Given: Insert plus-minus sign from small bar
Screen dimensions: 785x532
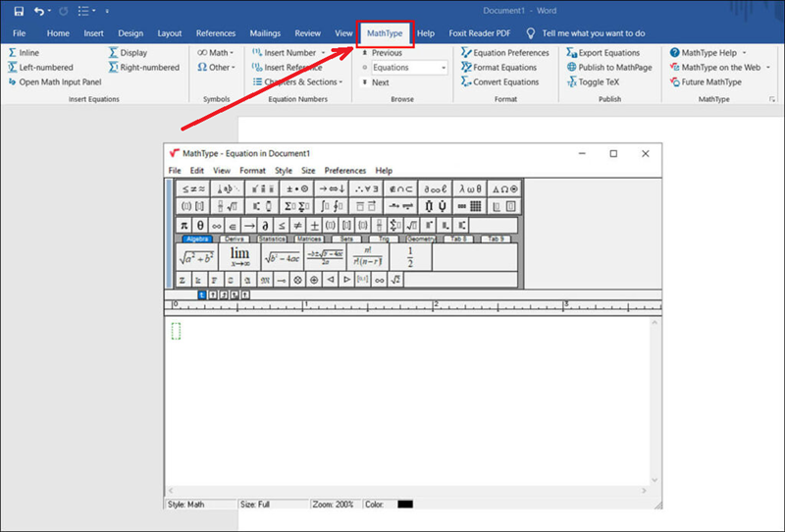Looking at the screenshot, I should (x=314, y=226).
